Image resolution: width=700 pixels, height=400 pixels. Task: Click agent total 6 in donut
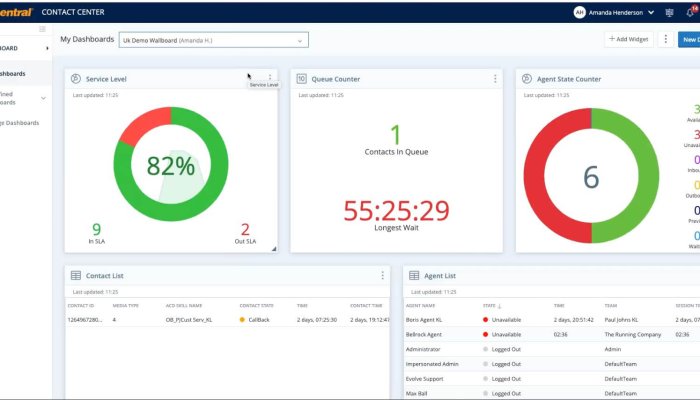(591, 177)
